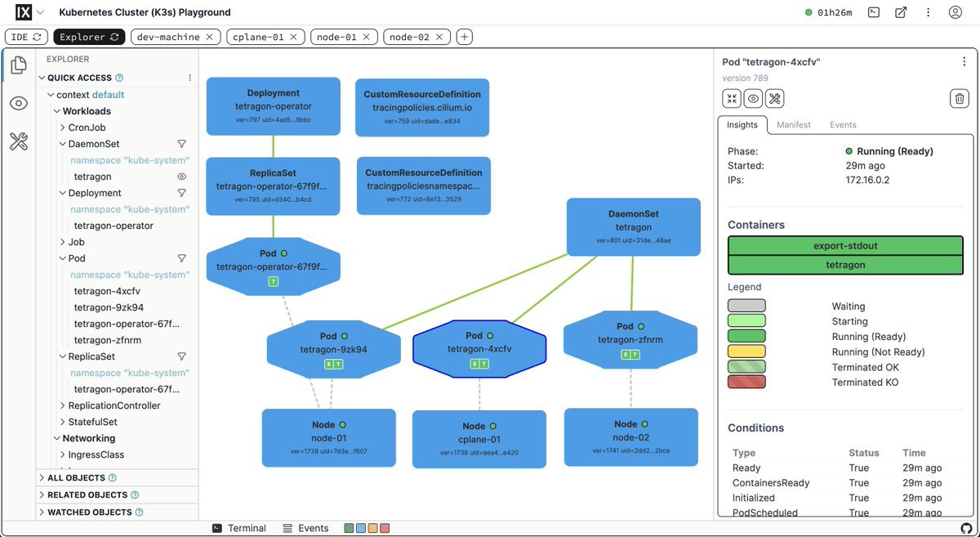Expand the CronJob tree node

63,128
